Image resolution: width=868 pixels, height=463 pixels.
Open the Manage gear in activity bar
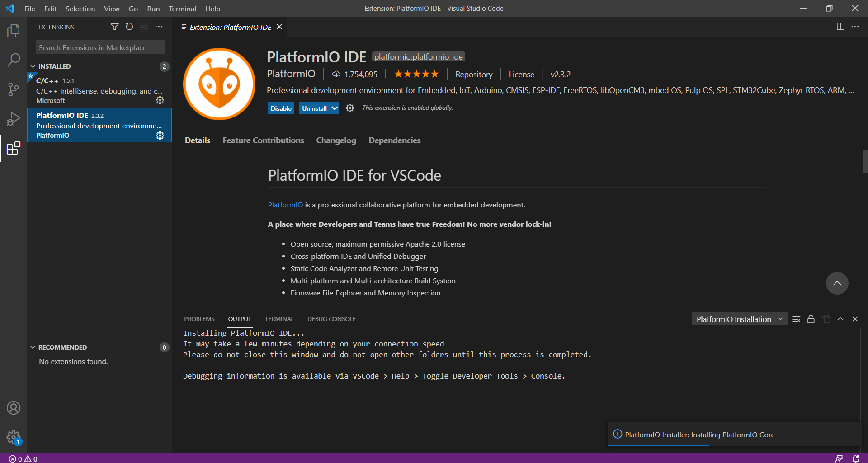click(x=14, y=437)
